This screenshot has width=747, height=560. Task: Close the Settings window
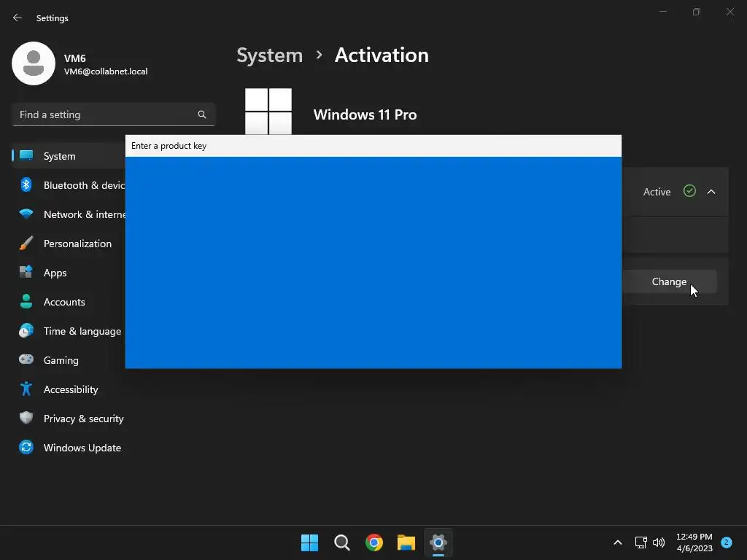729,12
